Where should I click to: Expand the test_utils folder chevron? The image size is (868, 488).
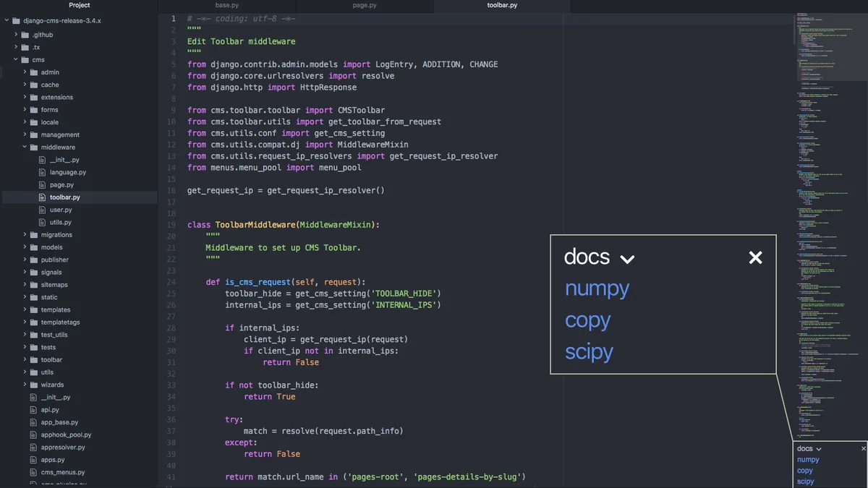pyautogui.click(x=25, y=335)
